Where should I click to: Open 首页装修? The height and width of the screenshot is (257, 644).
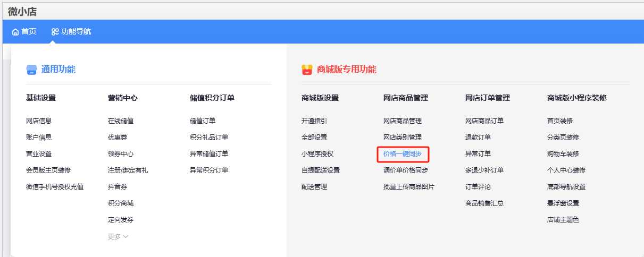tap(560, 121)
